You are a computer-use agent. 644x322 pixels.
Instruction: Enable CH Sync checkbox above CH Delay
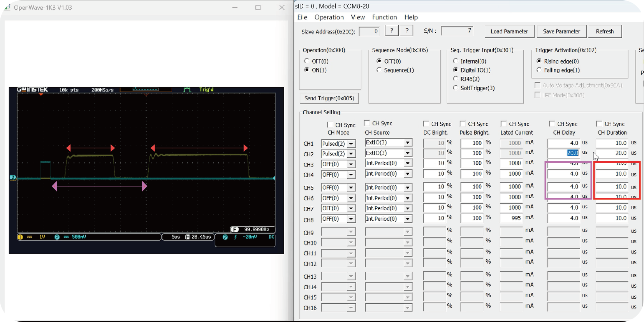[x=552, y=124]
